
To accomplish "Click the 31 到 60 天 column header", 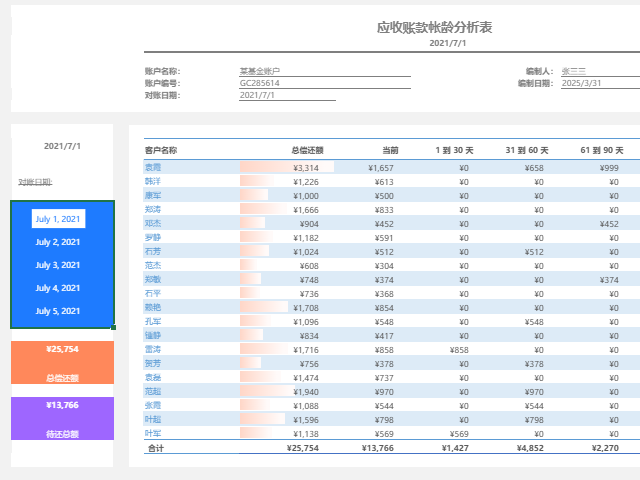I will (x=527, y=150).
